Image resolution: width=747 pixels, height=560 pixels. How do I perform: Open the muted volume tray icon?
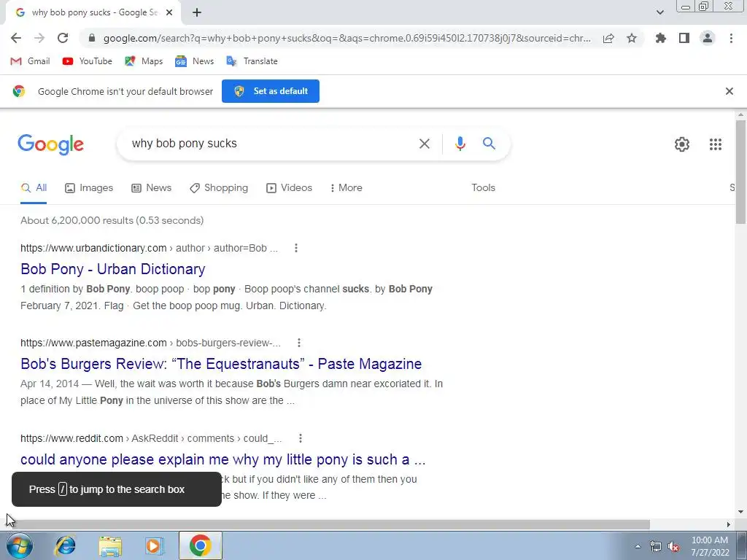(673, 547)
